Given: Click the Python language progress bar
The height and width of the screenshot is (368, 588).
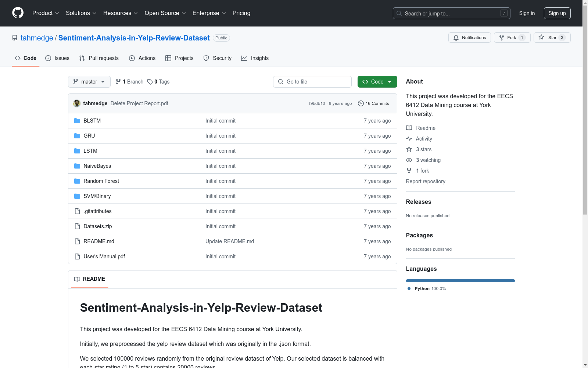Looking at the screenshot, I should [460, 281].
